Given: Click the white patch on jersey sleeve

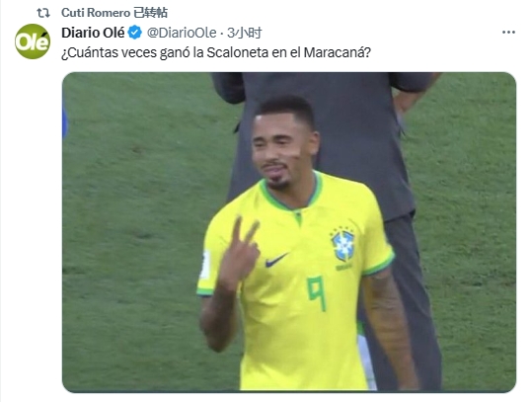Looking at the screenshot, I should pyautogui.click(x=204, y=264).
